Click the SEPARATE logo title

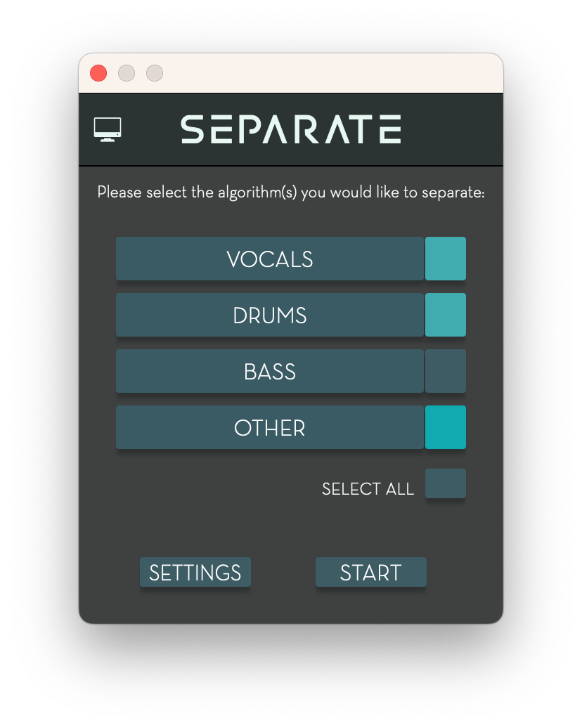pos(291,129)
